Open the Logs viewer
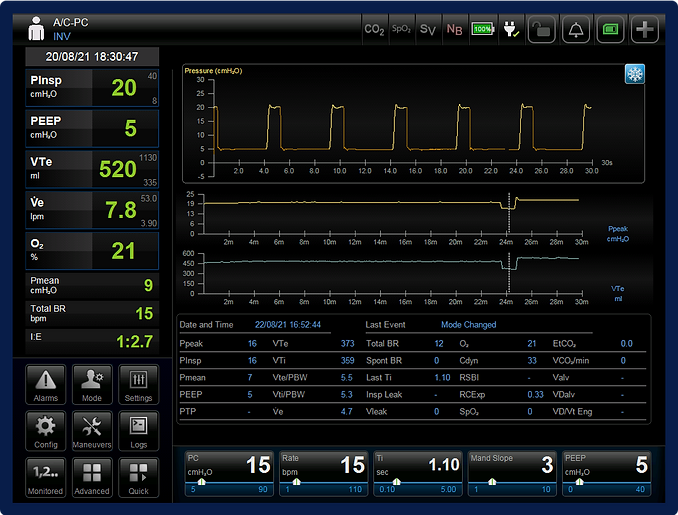678x515 pixels. tap(138, 431)
